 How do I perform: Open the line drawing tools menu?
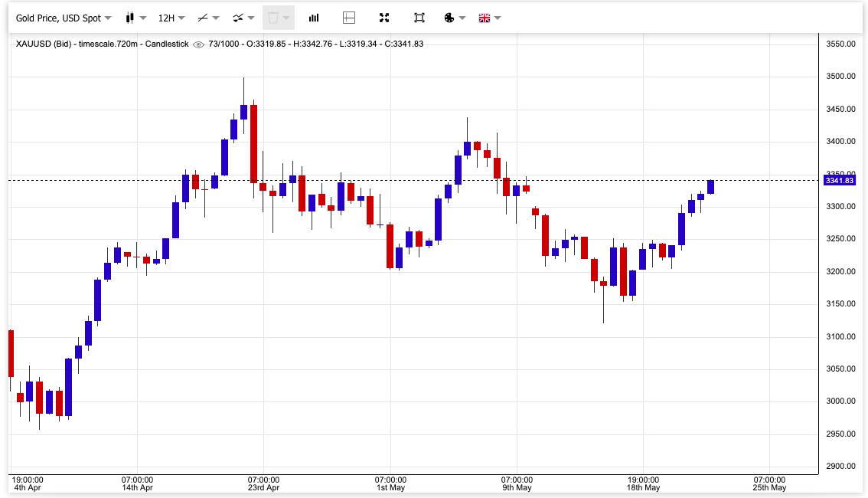coord(207,18)
